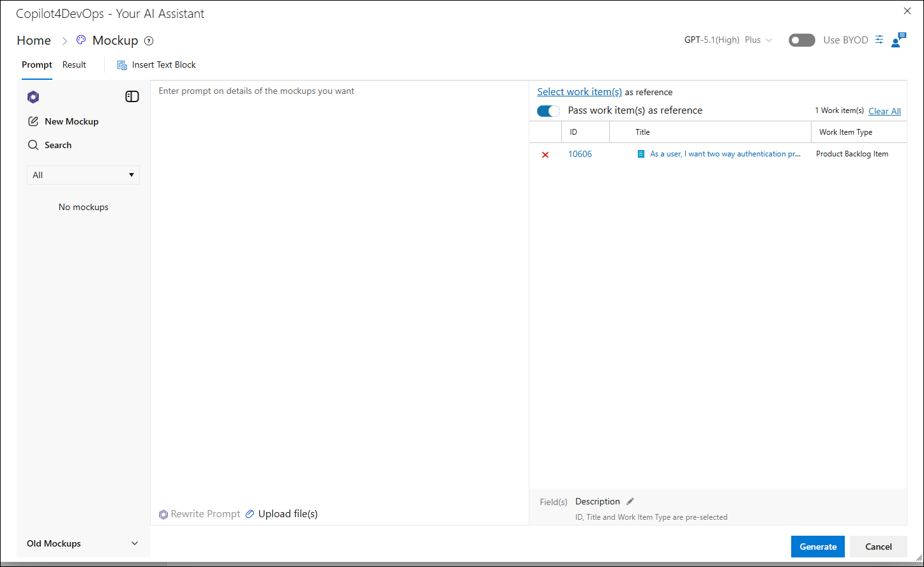This screenshot has width=924, height=567.
Task: Toggle the Use BYOD switch
Action: pyautogui.click(x=802, y=40)
